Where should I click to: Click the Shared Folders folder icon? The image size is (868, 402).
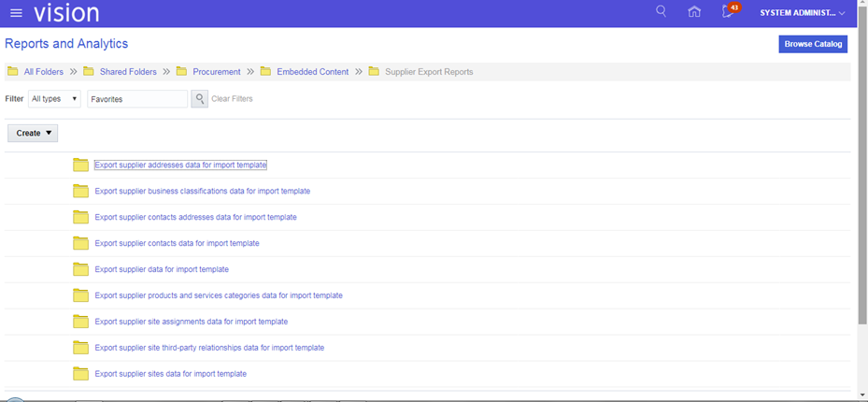(x=89, y=71)
